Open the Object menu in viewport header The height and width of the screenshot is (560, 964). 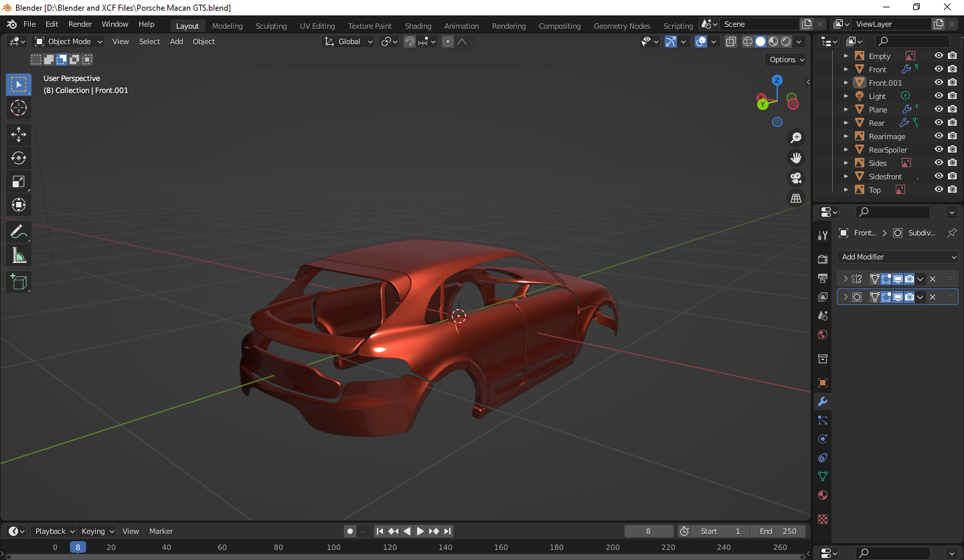(x=204, y=41)
